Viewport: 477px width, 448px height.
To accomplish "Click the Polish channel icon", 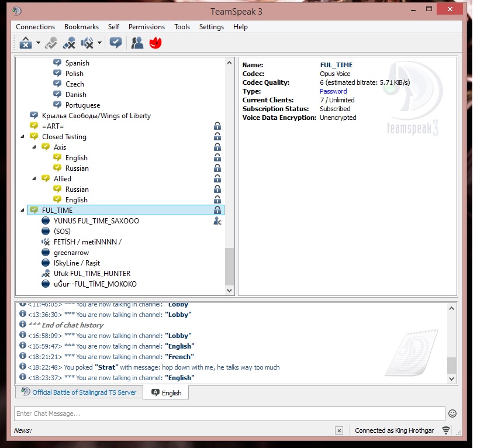I will click(x=57, y=73).
